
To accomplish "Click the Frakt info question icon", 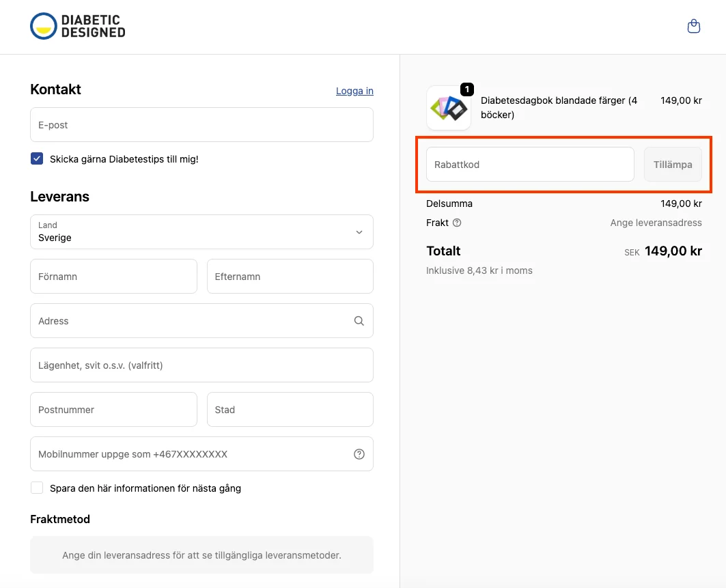I will [x=457, y=223].
